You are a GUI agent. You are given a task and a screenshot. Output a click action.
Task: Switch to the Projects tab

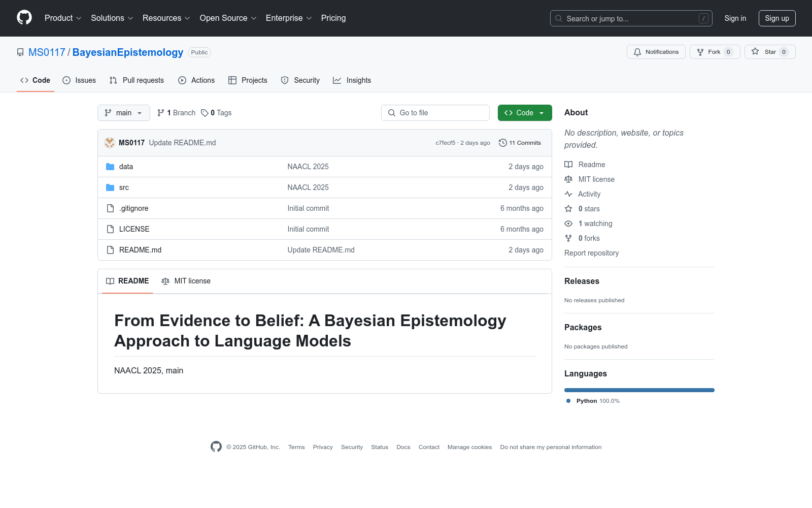(248, 80)
